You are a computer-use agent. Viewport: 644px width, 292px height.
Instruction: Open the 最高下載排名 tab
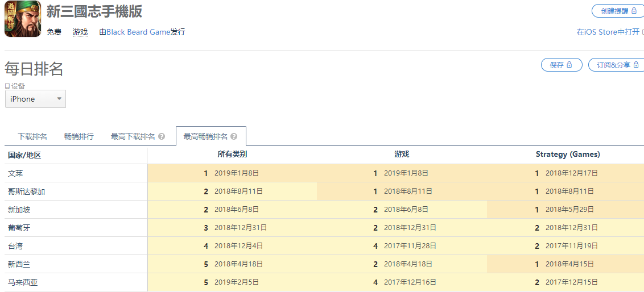133,136
